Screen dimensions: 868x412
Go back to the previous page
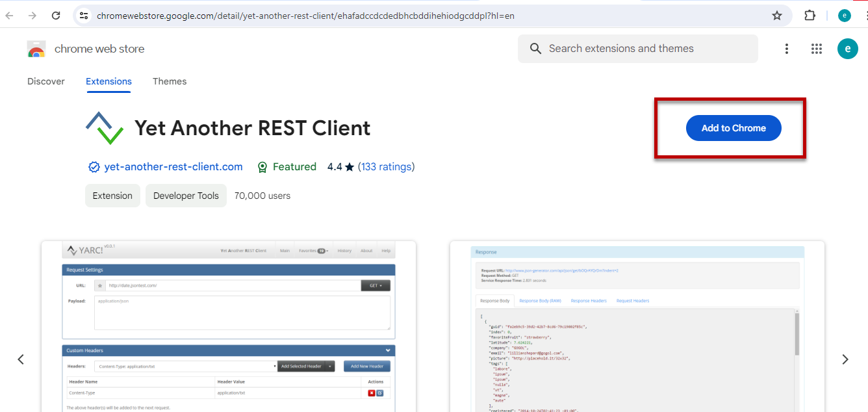pos(10,15)
